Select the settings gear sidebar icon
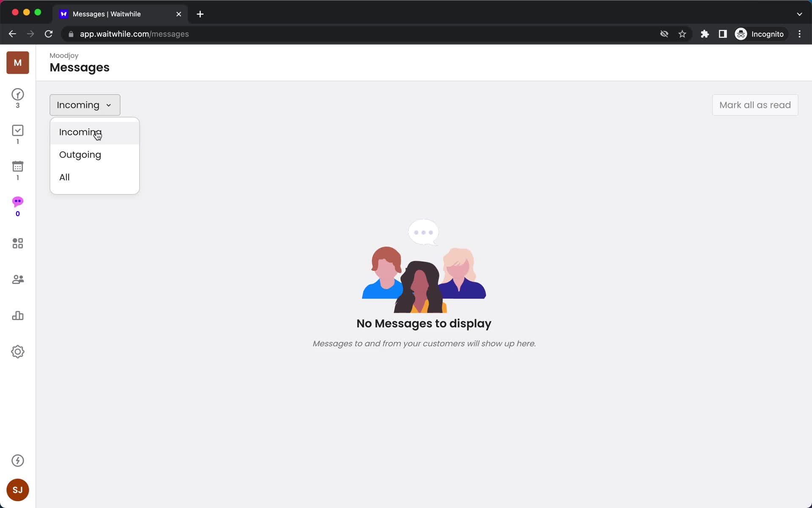 click(17, 351)
